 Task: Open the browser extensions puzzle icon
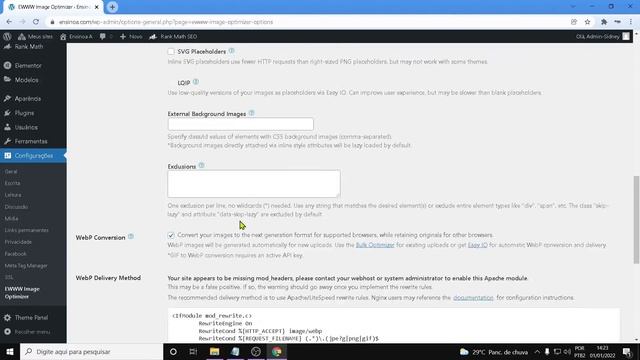604,22
